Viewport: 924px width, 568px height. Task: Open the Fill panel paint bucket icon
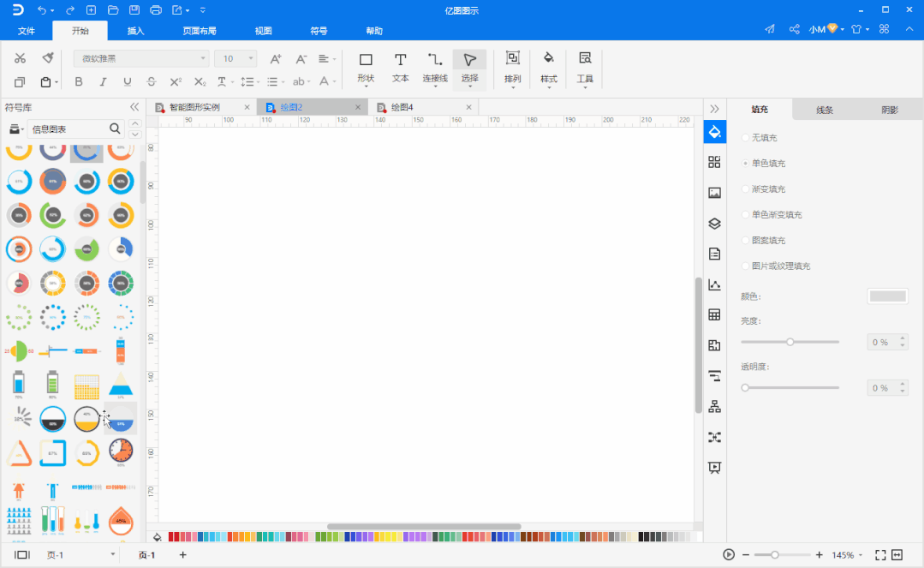pyautogui.click(x=714, y=132)
